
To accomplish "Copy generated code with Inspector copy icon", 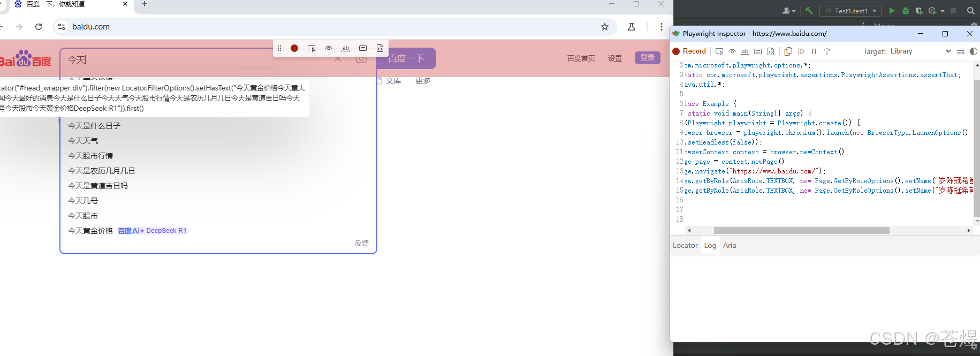I will point(788,51).
